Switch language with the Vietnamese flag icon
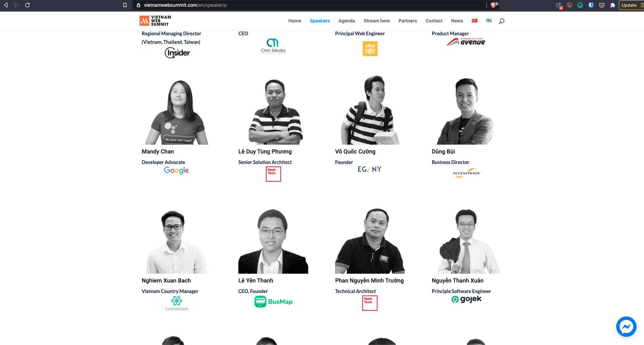This screenshot has width=644, height=345. click(x=475, y=21)
